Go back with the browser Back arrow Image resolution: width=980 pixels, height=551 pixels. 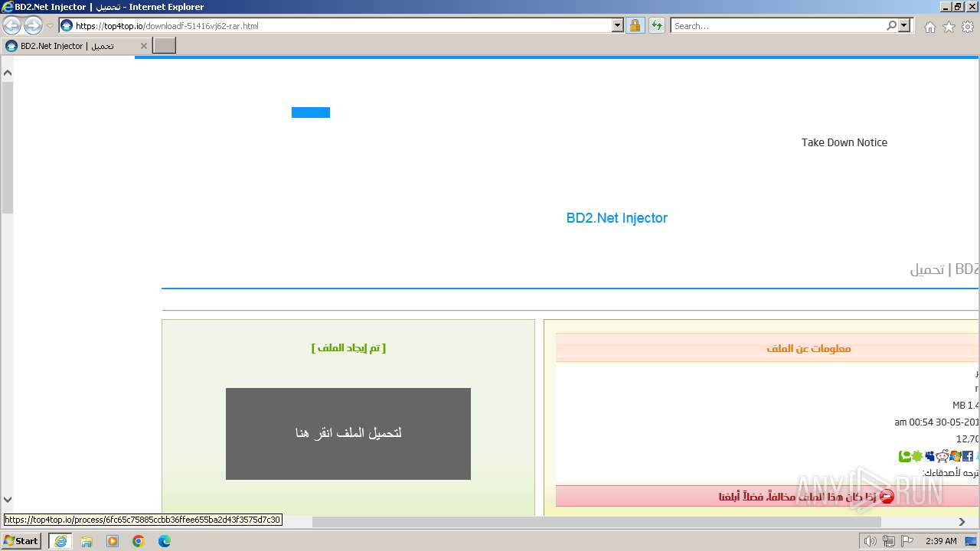point(11,25)
